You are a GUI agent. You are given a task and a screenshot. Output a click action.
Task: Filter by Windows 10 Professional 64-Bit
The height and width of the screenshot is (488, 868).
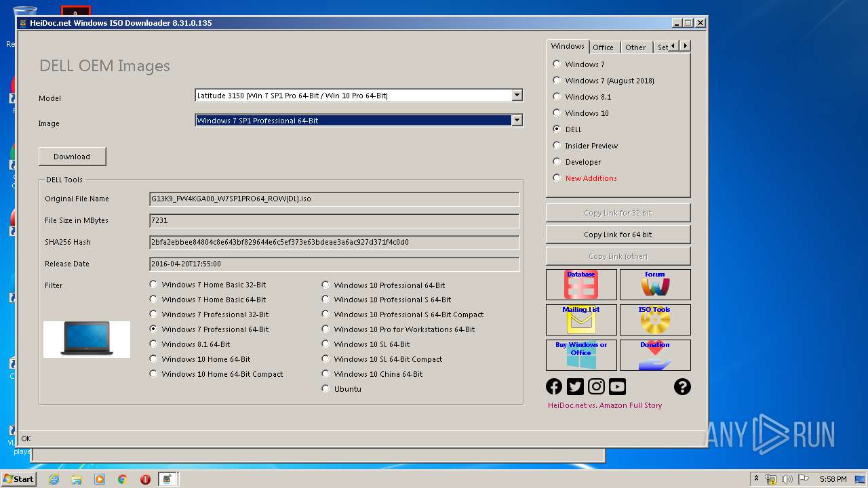[383, 285]
